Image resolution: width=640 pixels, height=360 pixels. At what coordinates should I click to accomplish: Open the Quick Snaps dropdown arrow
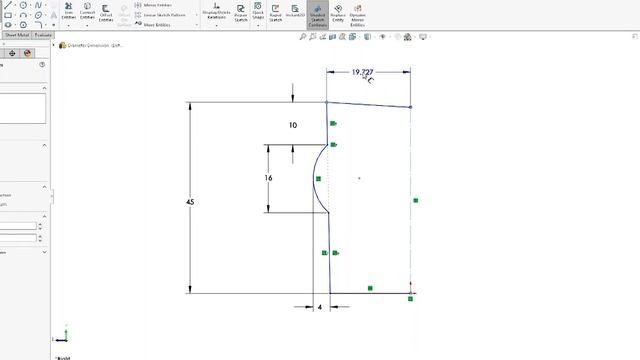(258, 26)
